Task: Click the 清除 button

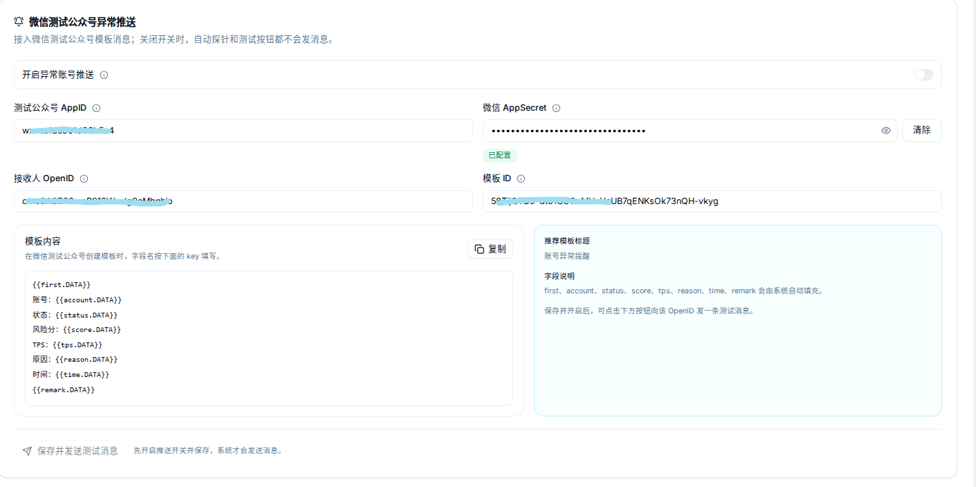Action: pyautogui.click(x=922, y=130)
